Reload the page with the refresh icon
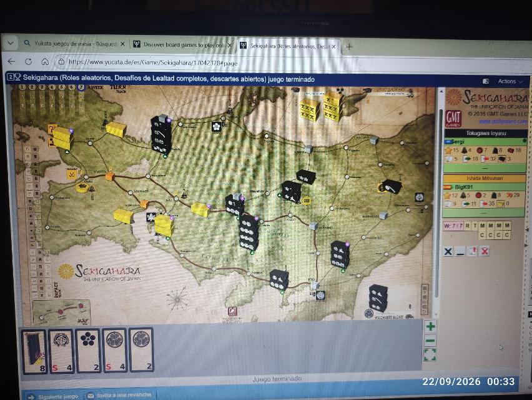532x400 pixels. click(29, 61)
